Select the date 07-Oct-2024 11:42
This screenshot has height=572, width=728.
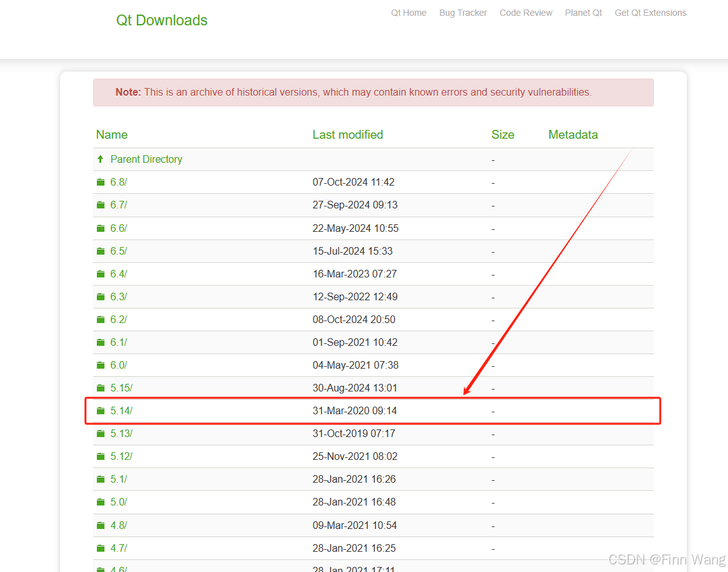click(x=353, y=182)
